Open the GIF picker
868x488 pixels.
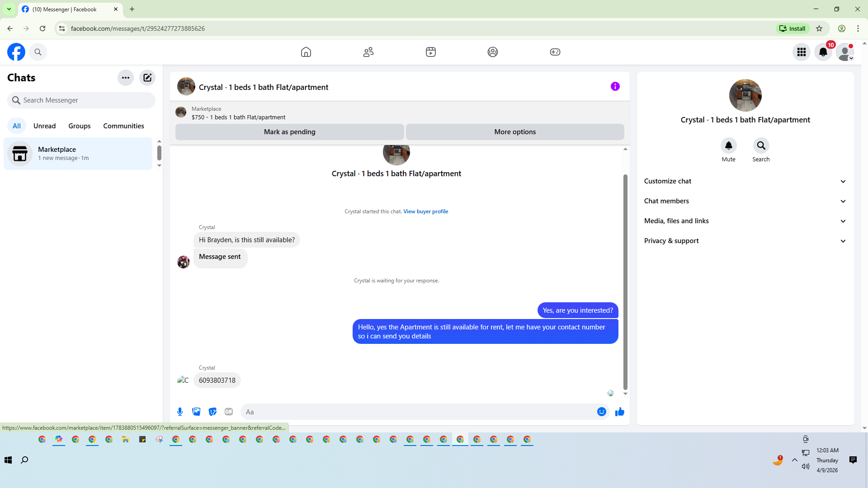[x=229, y=412]
